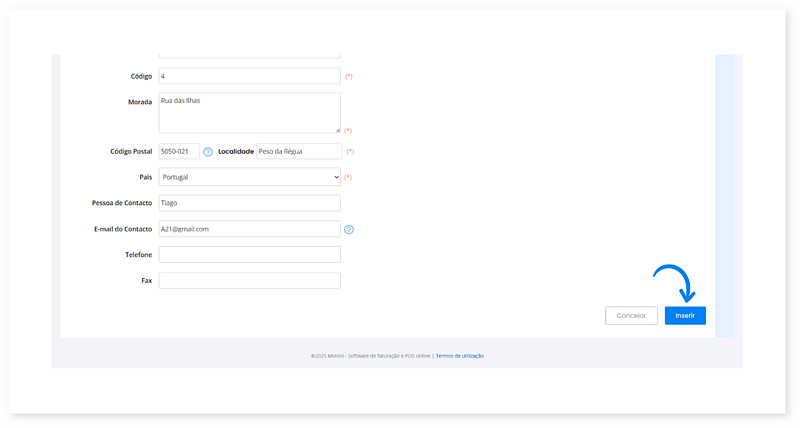Click the E-mail do Contacto input field
This screenshot has width=800, height=428.
point(249,229)
